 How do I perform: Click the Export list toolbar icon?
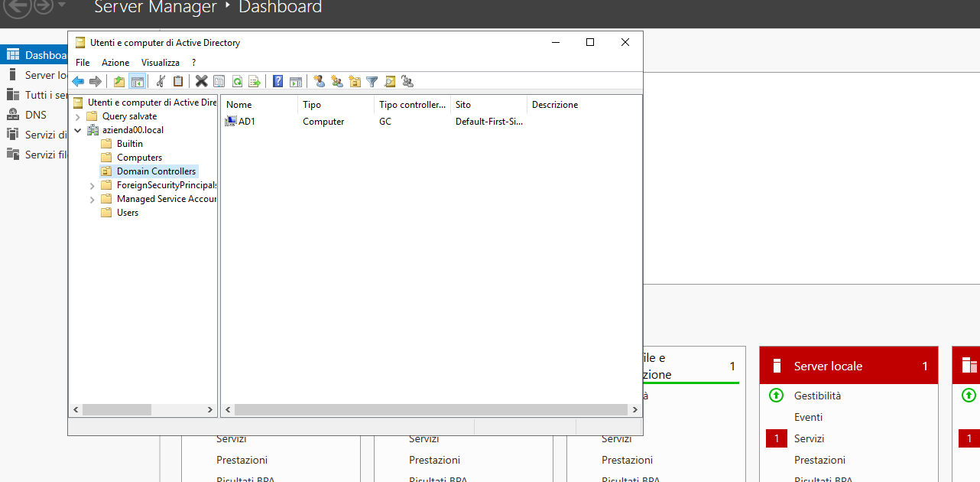tap(255, 81)
